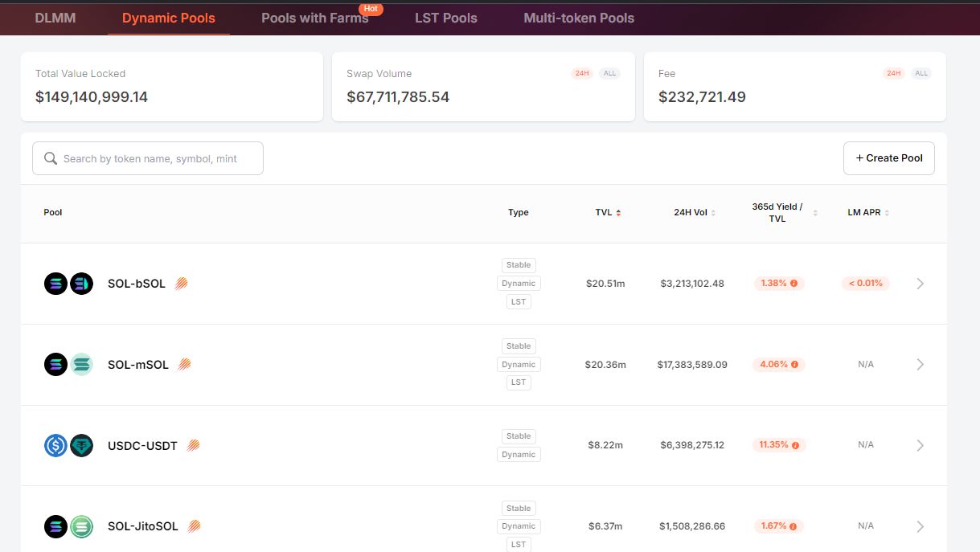
Task: Click the striped badge beside SOL-JitoSOL
Action: [x=194, y=526]
